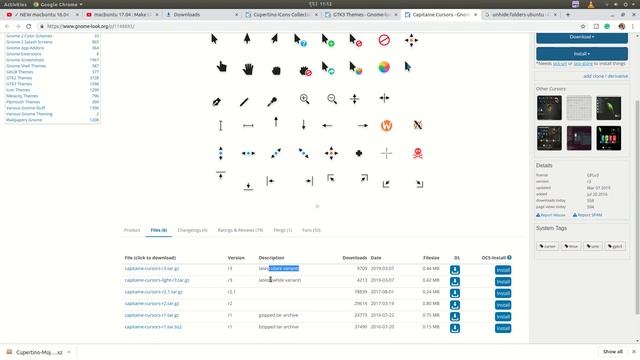The width and height of the screenshot is (640, 360).
Task: Switch to the Product tab
Action: tap(132, 230)
